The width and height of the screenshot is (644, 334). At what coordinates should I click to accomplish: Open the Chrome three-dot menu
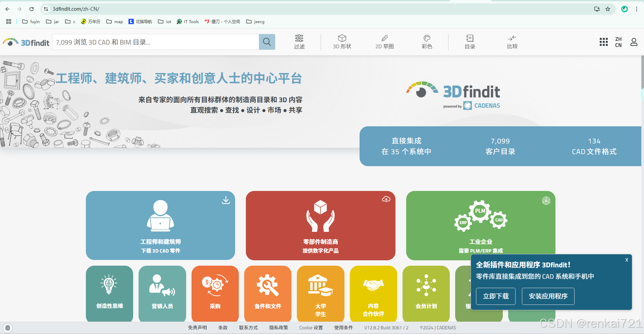point(637,9)
